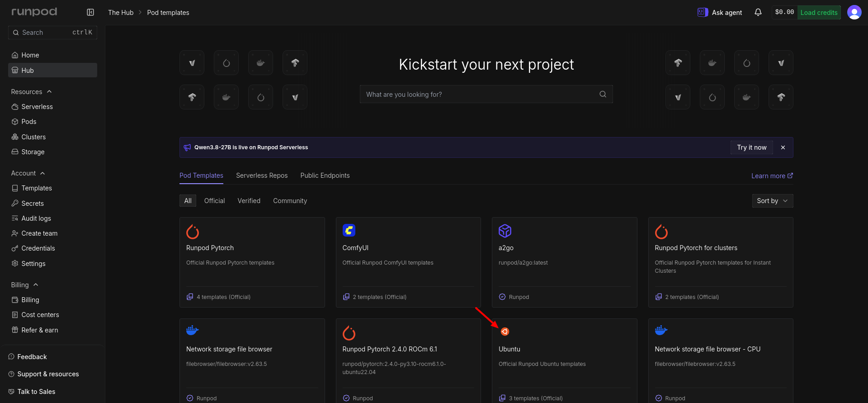The height and width of the screenshot is (403, 868).
Task: Focus the "What are you looking for?" field
Action: click(x=486, y=94)
